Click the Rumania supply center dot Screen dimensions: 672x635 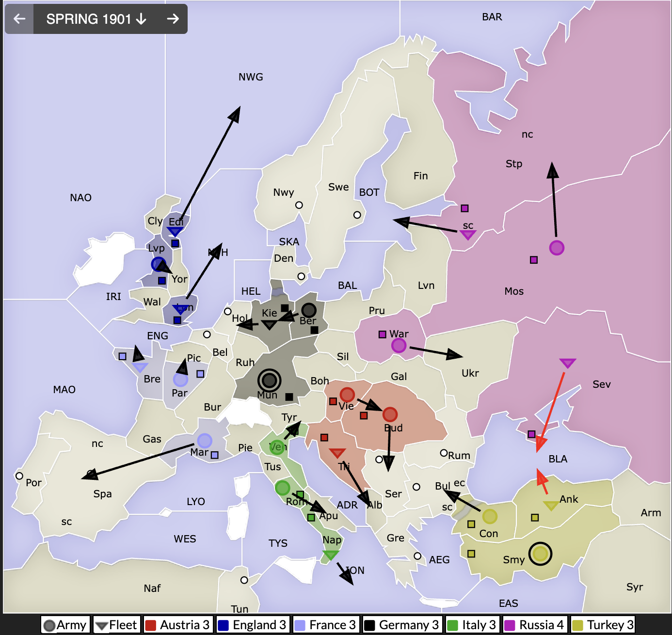point(444,453)
